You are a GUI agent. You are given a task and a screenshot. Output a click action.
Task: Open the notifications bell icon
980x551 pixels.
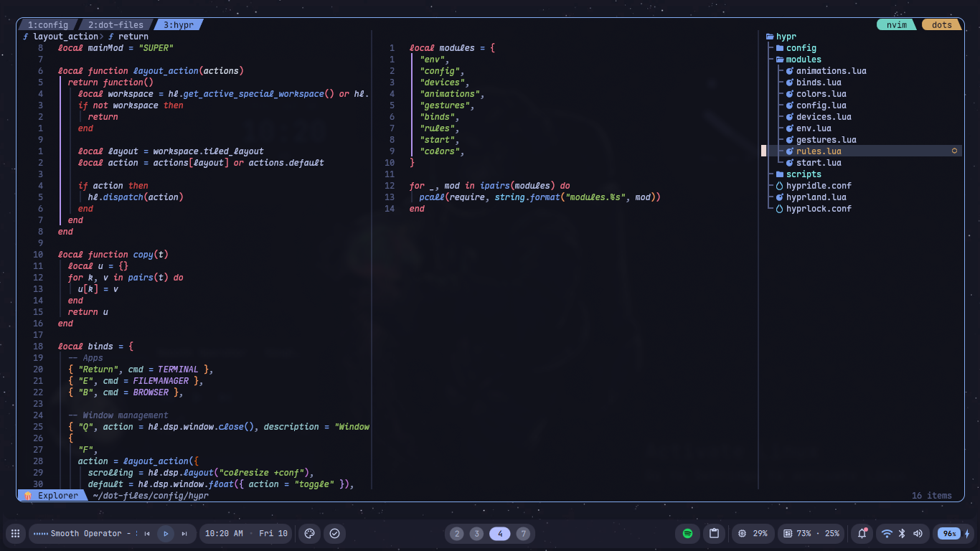click(x=862, y=534)
